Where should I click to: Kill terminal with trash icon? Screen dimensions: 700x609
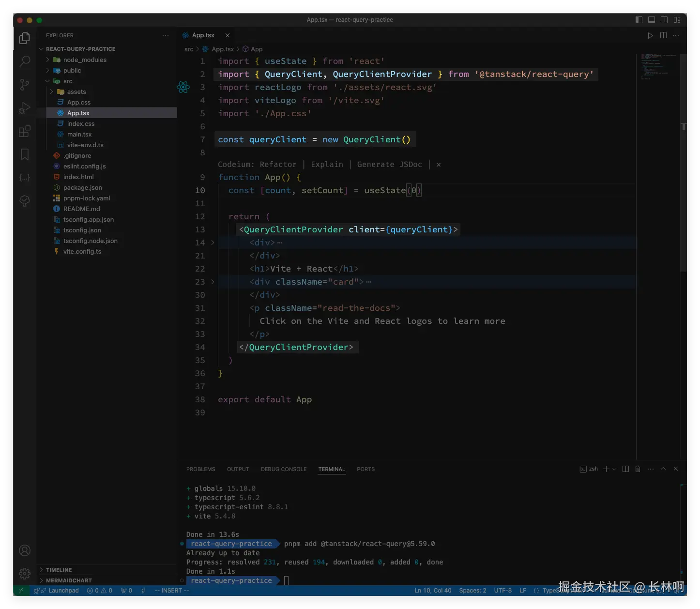pos(638,469)
